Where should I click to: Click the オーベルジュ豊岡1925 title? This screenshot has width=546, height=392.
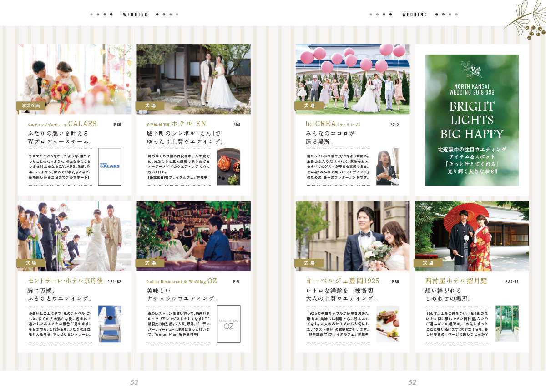pos(343,281)
